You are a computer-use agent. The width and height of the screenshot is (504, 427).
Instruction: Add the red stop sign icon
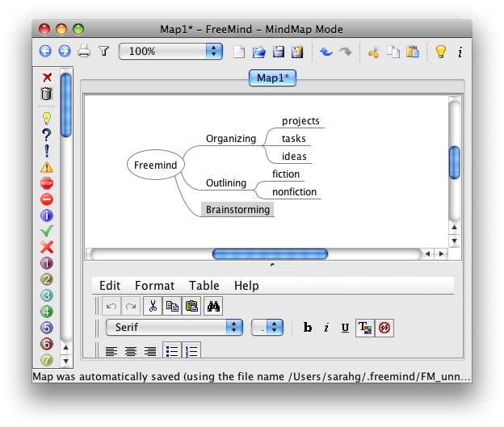(x=47, y=183)
